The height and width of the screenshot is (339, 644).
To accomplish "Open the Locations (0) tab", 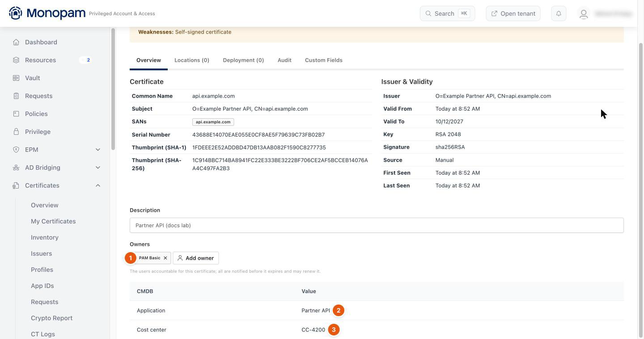I will click(x=192, y=60).
